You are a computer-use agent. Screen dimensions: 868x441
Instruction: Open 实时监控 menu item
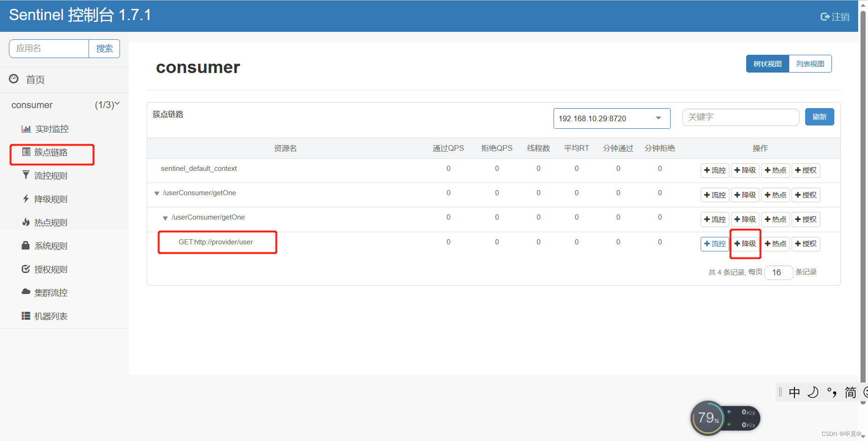52,129
